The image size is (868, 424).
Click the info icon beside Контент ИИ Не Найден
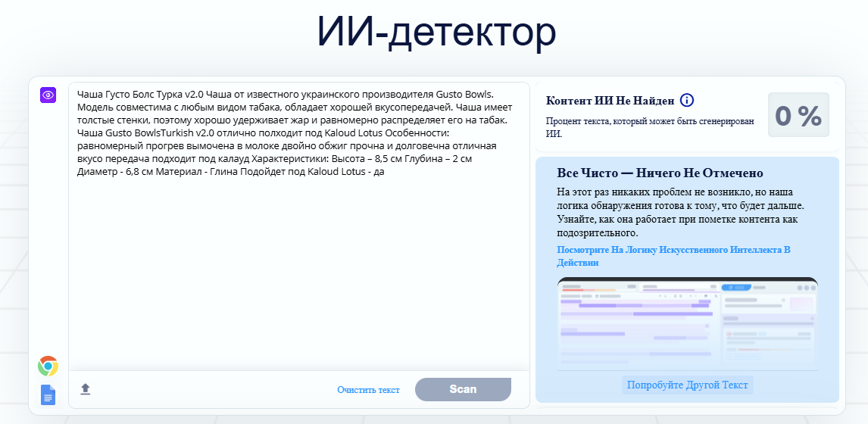pos(686,100)
